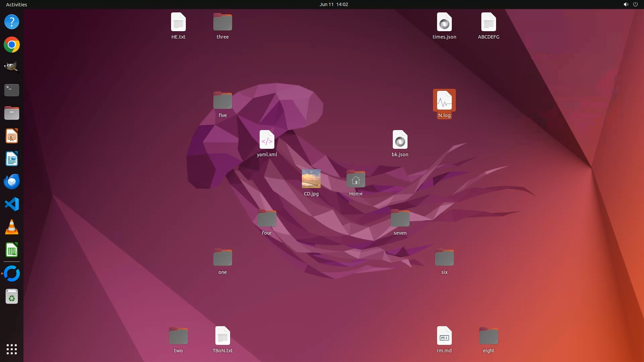644x362 pixels.
Task: Open the clock and calendar menu
Action: 333,4
